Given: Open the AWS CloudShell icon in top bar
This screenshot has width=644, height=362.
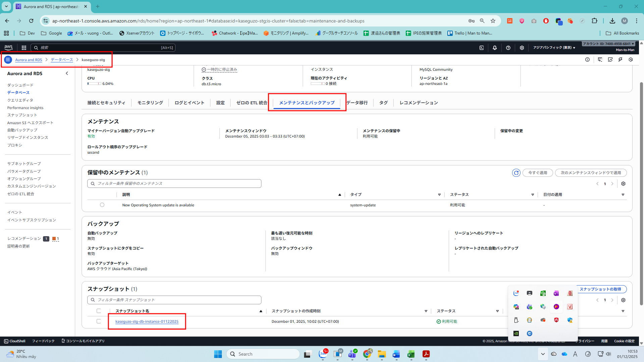Looking at the screenshot, I should (482, 48).
